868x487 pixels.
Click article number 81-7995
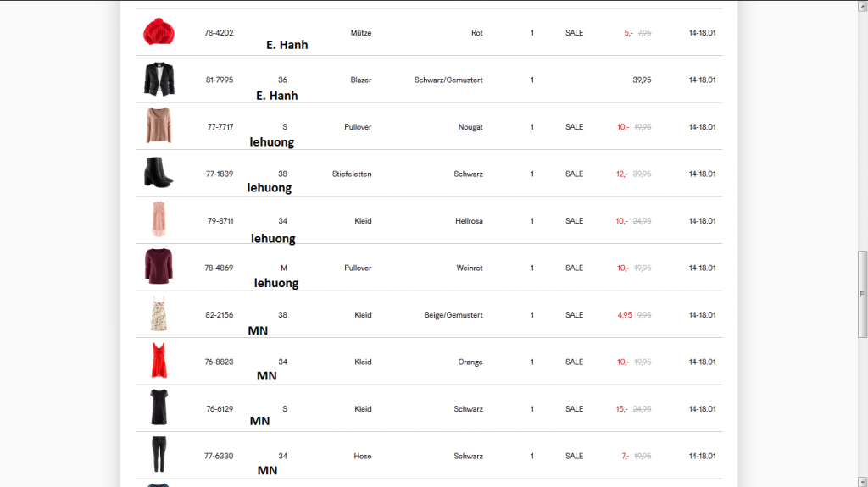219,80
